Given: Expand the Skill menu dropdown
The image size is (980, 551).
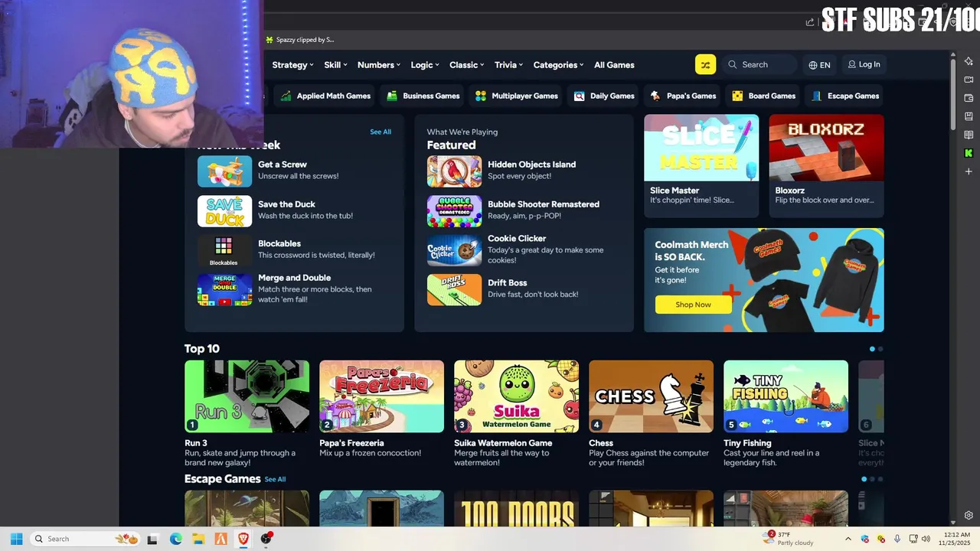Looking at the screenshot, I should [335, 65].
